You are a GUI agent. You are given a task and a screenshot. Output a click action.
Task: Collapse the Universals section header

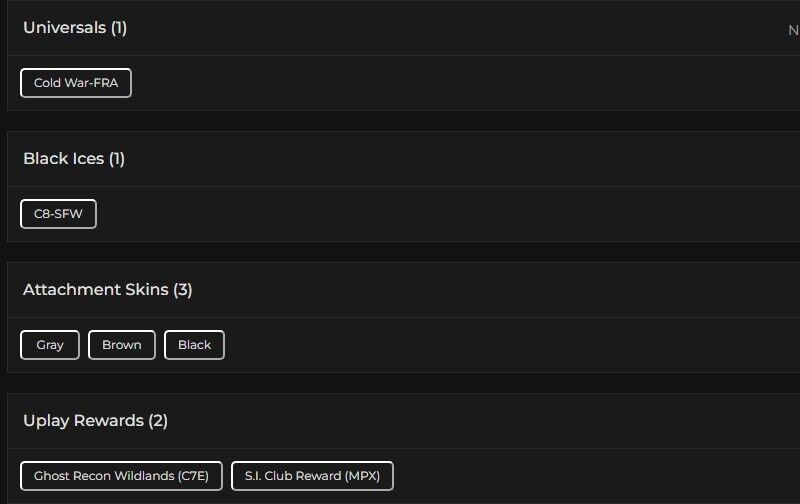[x=64, y=28]
